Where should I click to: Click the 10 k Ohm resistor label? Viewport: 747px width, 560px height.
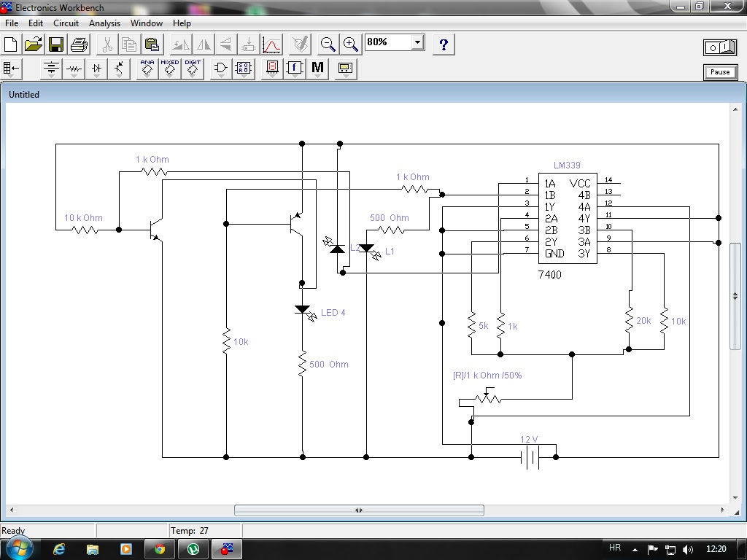click(83, 217)
